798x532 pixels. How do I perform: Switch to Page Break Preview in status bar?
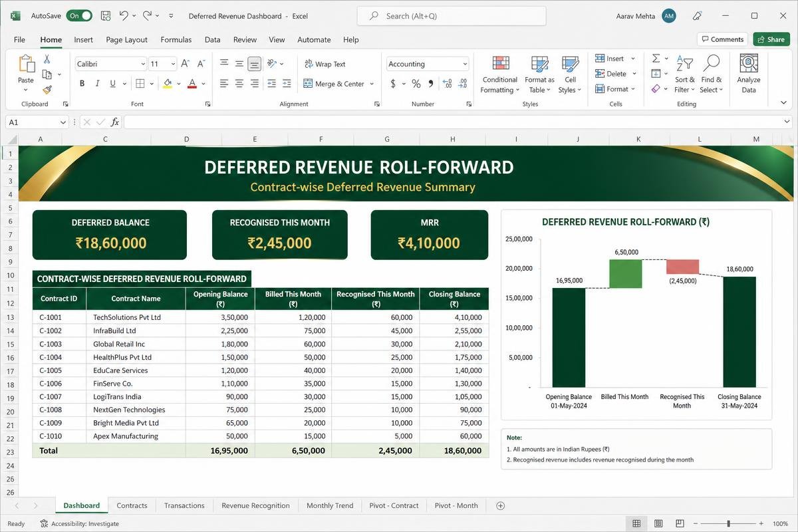(680, 523)
